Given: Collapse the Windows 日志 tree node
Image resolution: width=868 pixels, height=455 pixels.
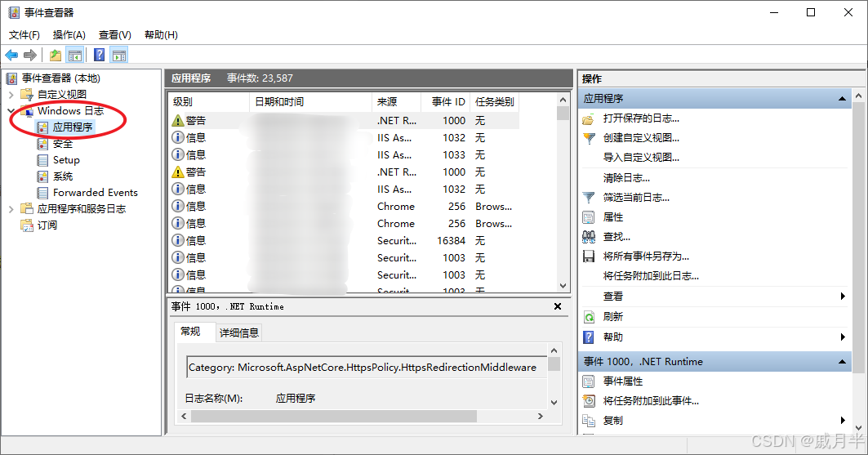Looking at the screenshot, I should click(11, 111).
